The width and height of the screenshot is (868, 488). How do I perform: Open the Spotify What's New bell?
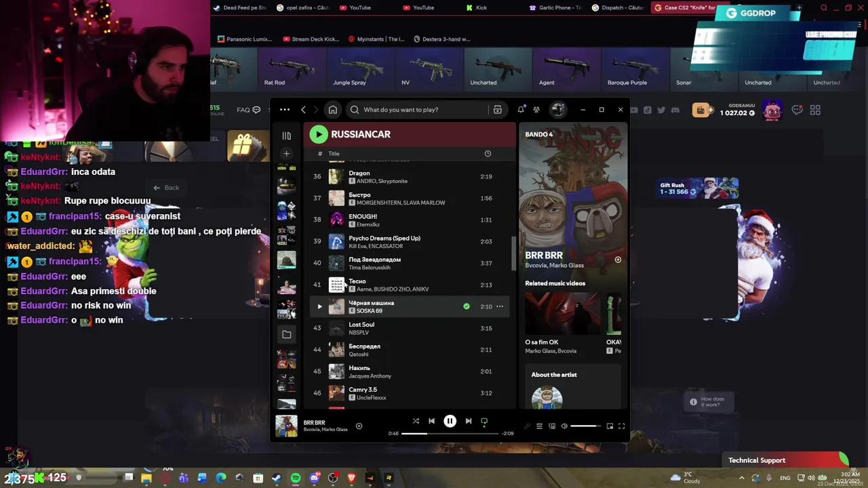pos(521,110)
